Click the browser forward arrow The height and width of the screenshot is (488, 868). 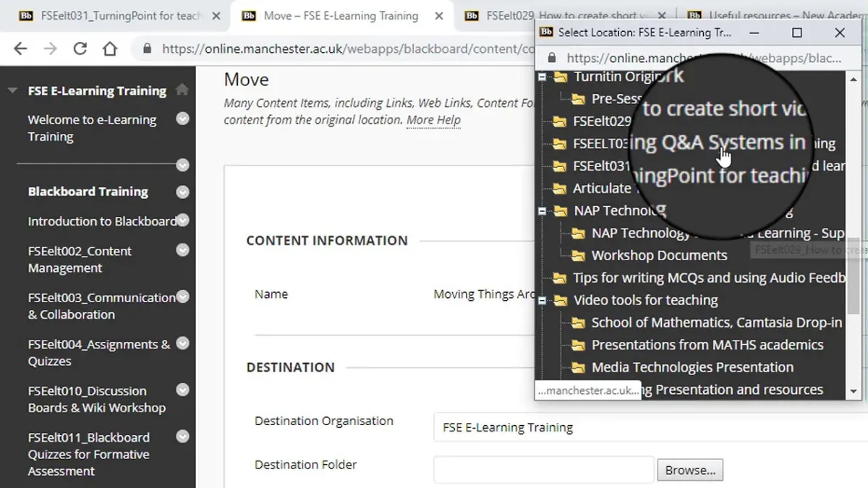pos(50,49)
